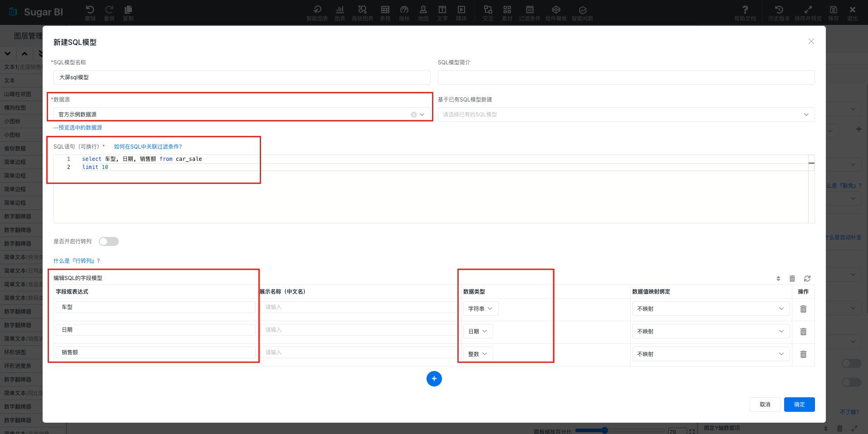Open 车型 row's 不映射 mapping dropdown
The image size is (868, 434).
coord(711,309)
